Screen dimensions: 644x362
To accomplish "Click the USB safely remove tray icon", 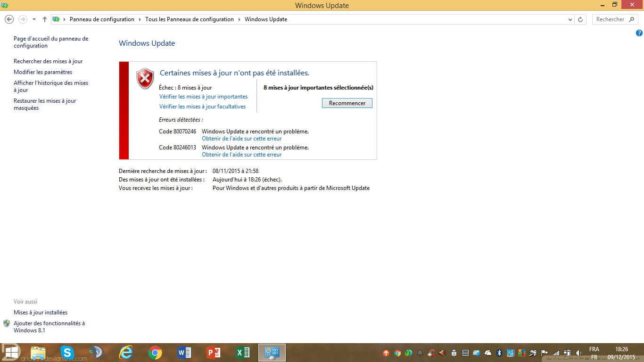I will click(454, 353).
